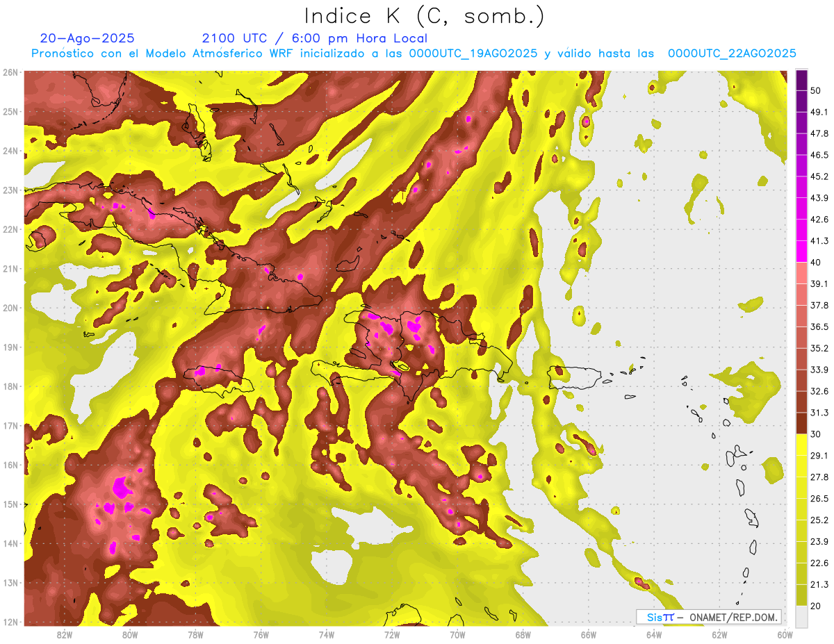Click the latitude label "15N"

pos(10,504)
